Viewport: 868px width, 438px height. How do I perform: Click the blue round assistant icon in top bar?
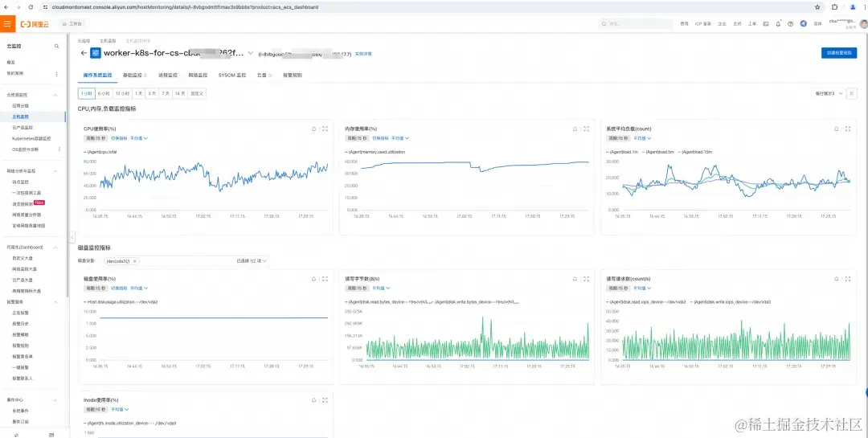pyautogui.click(x=803, y=24)
